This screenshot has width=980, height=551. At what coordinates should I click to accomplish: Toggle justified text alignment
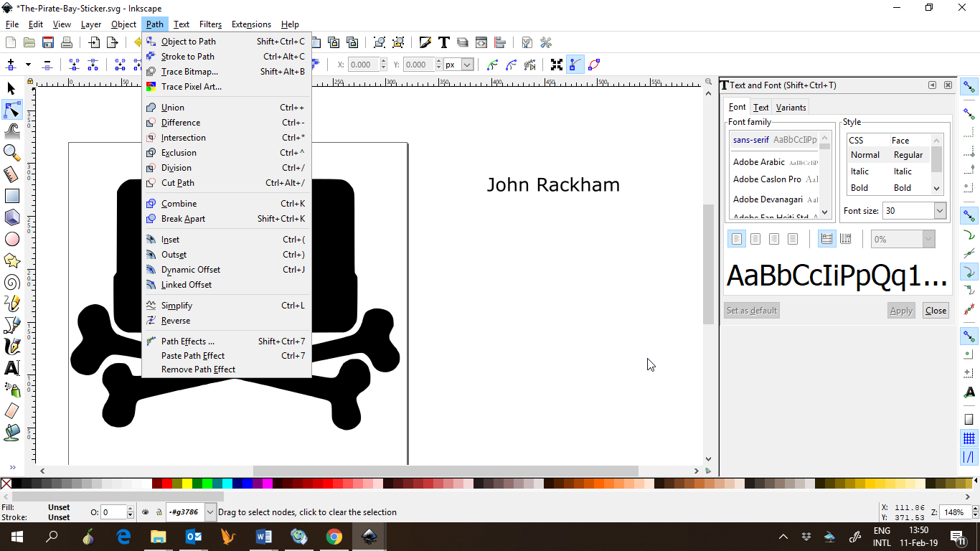pos(793,239)
